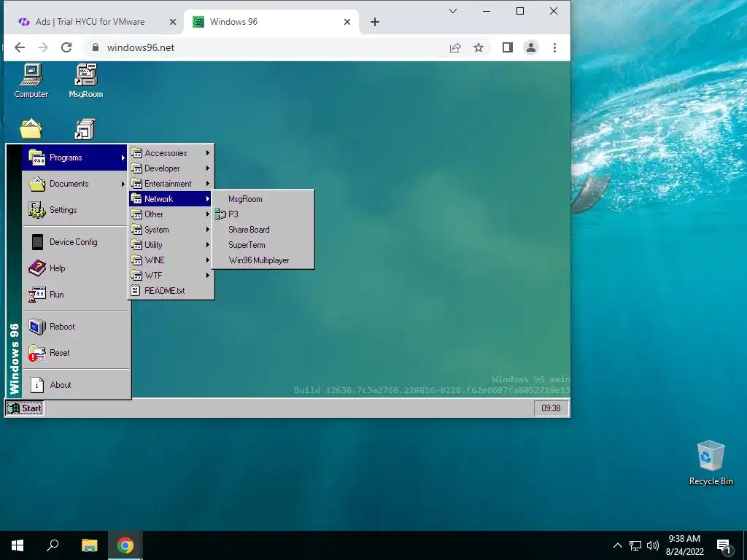Open the Recycle Bin on desktop

pyautogui.click(x=711, y=462)
